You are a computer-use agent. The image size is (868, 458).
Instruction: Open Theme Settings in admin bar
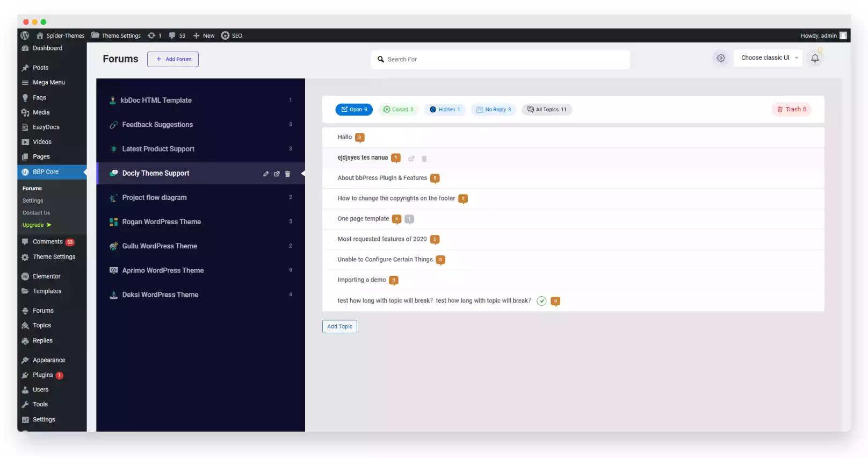pyautogui.click(x=116, y=35)
